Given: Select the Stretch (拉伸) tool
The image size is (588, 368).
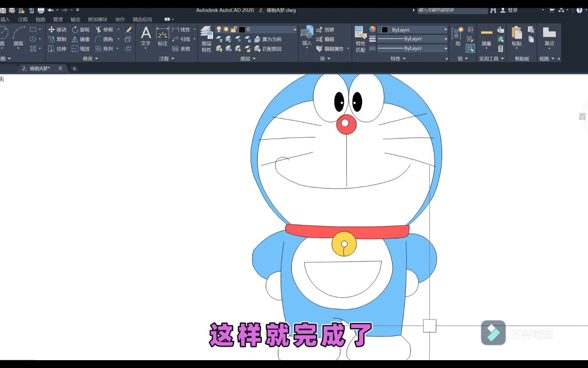Looking at the screenshot, I should coord(57,49).
